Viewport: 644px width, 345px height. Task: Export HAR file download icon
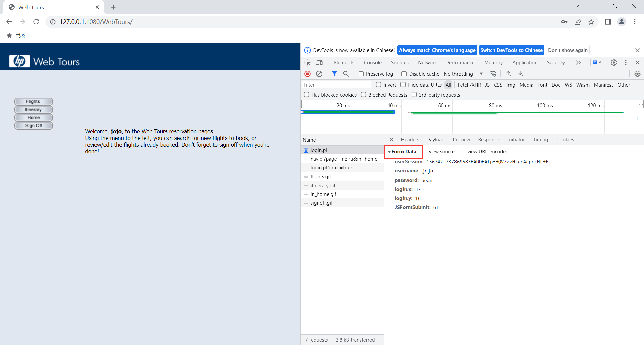pos(520,74)
